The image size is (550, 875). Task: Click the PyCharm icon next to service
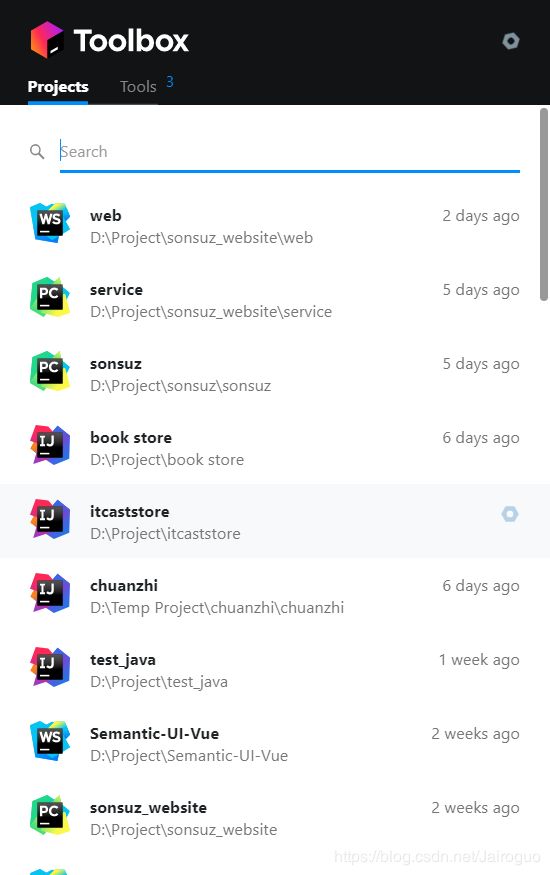pyautogui.click(x=50, y=297)
